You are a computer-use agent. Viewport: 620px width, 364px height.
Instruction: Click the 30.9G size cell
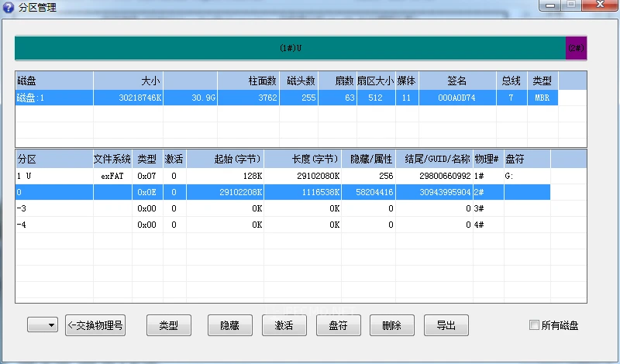point(190,98)
